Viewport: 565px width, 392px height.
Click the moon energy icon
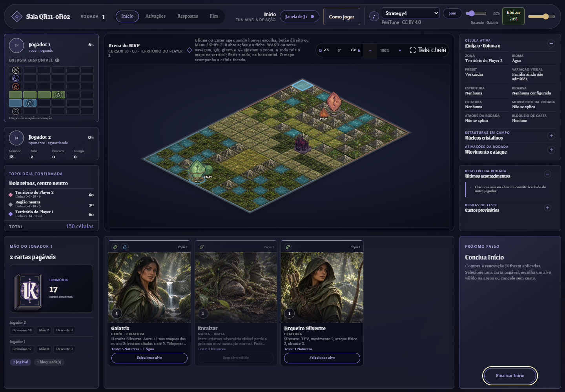pyautogui.click(x=16, y=78)
